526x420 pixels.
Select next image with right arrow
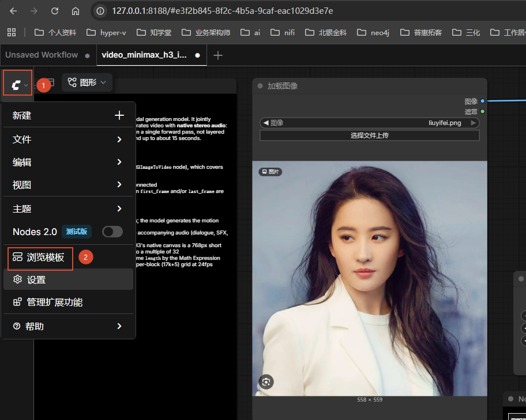[x=474, y=123]
